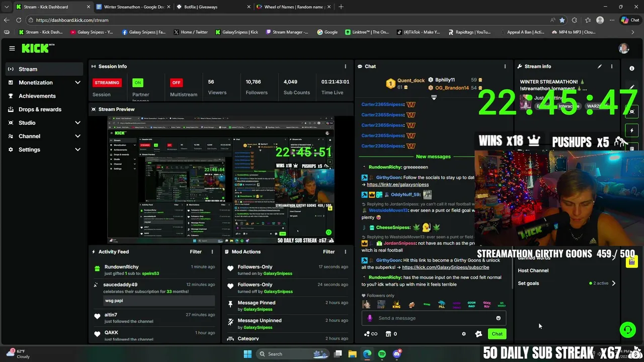Expand the Settings sidebar section
This screenshot has width=644, height=362.
[x=77, y=149]
